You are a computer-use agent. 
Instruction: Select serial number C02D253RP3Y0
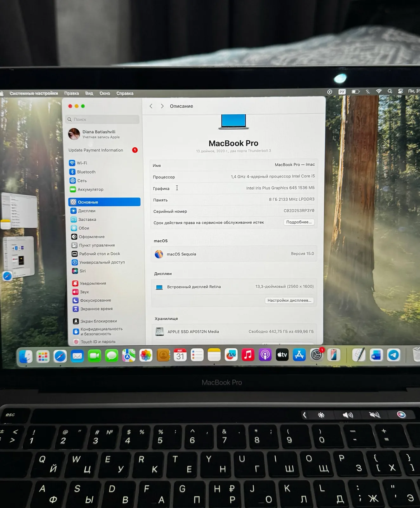click(299, 211)
